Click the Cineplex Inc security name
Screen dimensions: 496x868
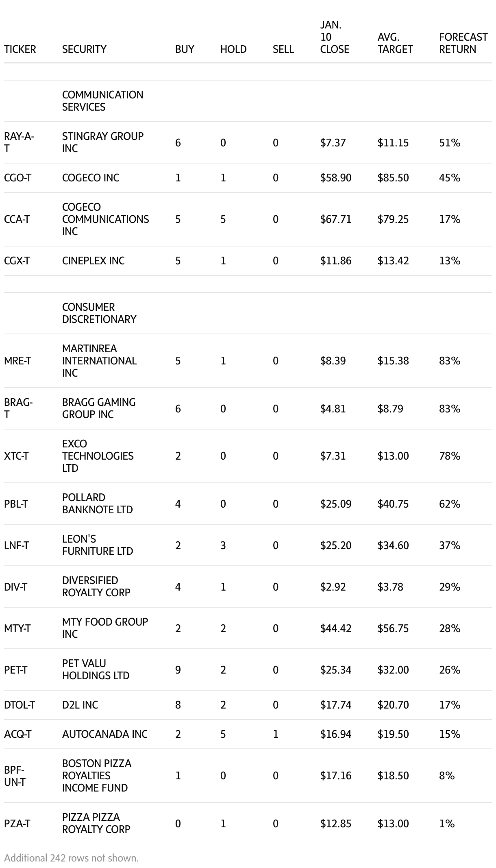[93, 261]
